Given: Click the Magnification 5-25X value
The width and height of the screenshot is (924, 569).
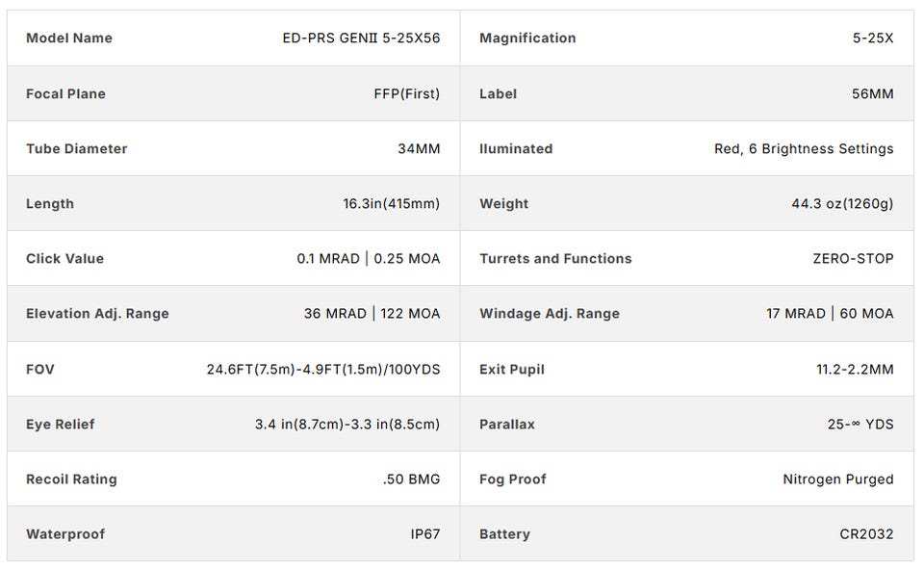Looking at the screenshot, I should click(x=873, y=39).
